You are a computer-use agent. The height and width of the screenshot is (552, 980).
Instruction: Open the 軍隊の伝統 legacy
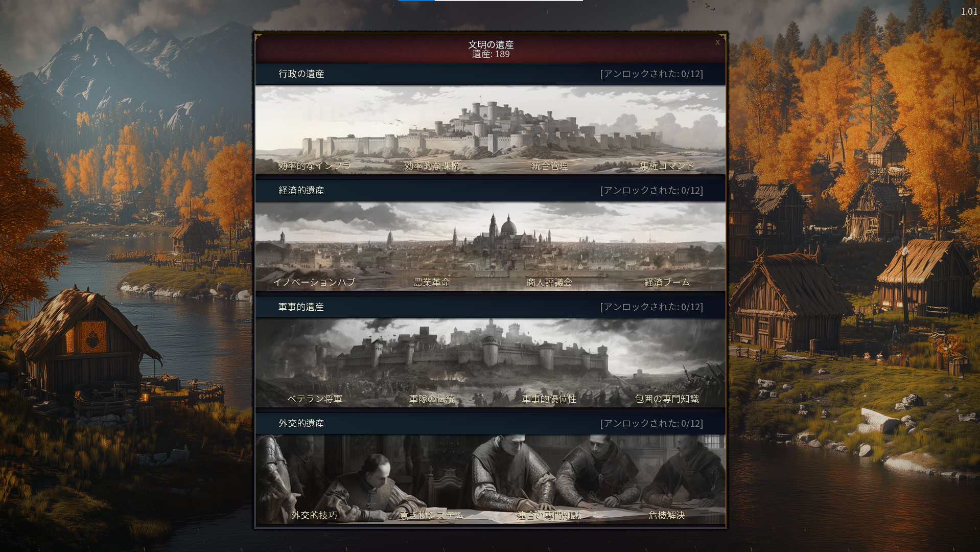pos(432,399)
